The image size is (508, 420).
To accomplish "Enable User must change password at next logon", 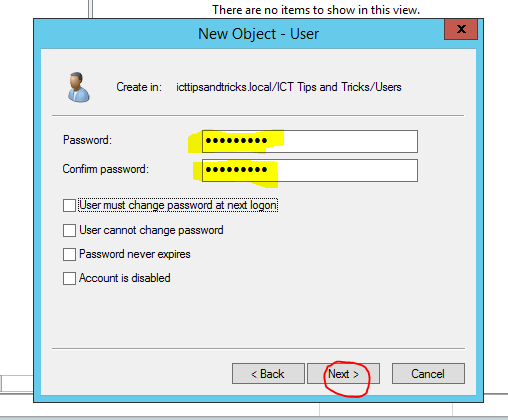I will coord(69,205).
